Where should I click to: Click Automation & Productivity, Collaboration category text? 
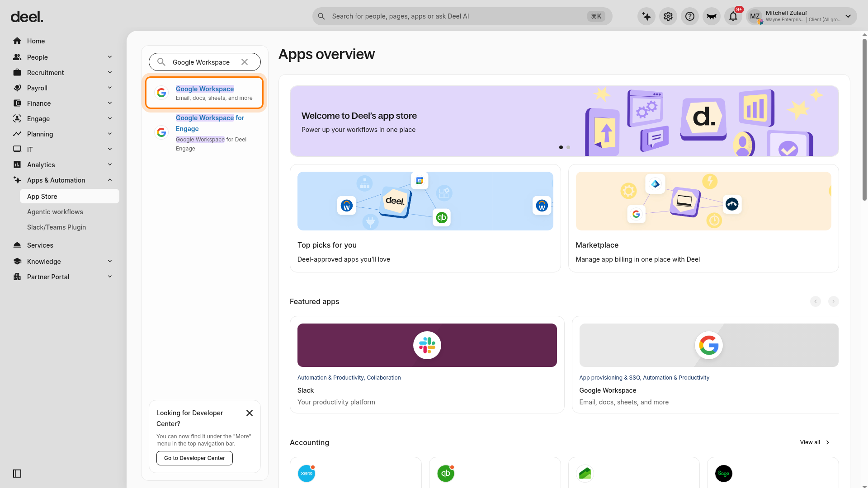click(349, 378)
